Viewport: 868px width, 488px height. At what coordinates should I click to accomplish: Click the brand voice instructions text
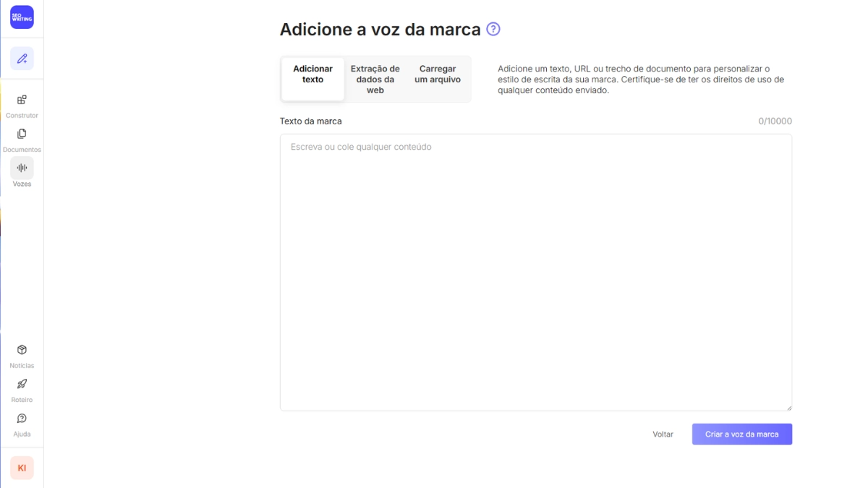(x=642, y=80)
